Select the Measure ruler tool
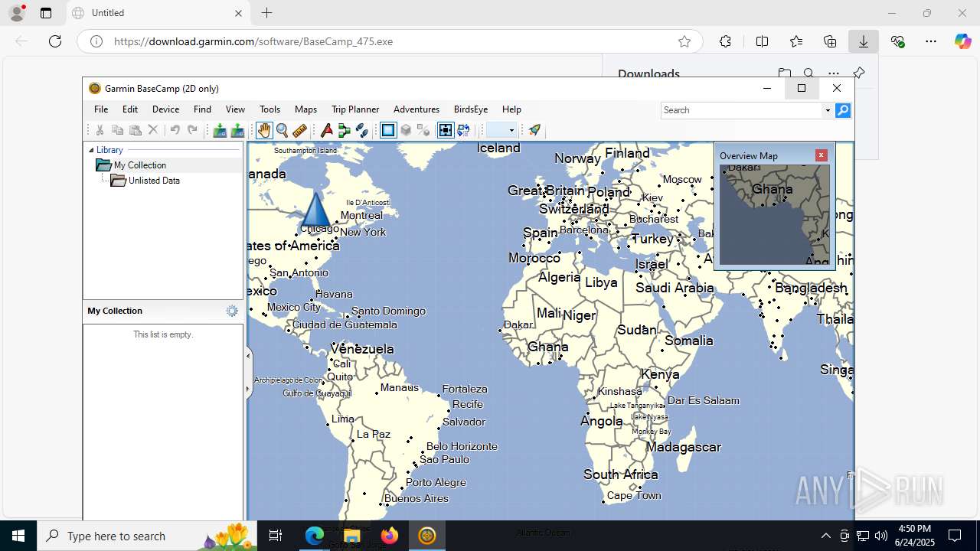Viewport: 980px width, 551px height. [x=300, y=130]
